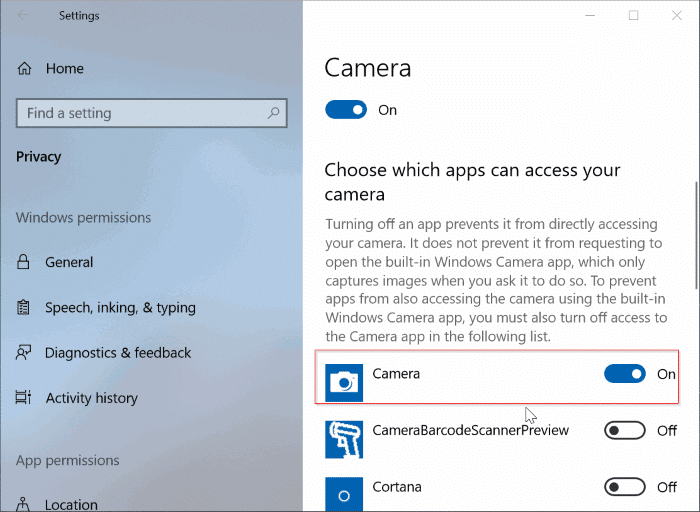Viewport: 700px width, 512px height.
Task: Click the right pane vertical scrollbar
Action: click(696, 235)
